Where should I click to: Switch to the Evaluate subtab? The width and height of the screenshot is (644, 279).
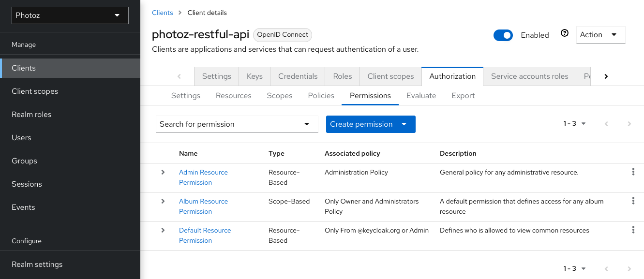(x=421, y=95)
